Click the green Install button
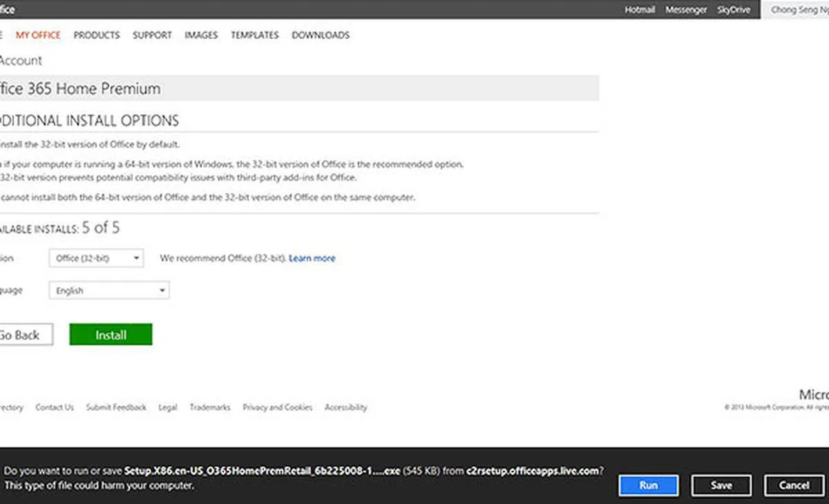 pyautogui.click(x=111, y=335)
